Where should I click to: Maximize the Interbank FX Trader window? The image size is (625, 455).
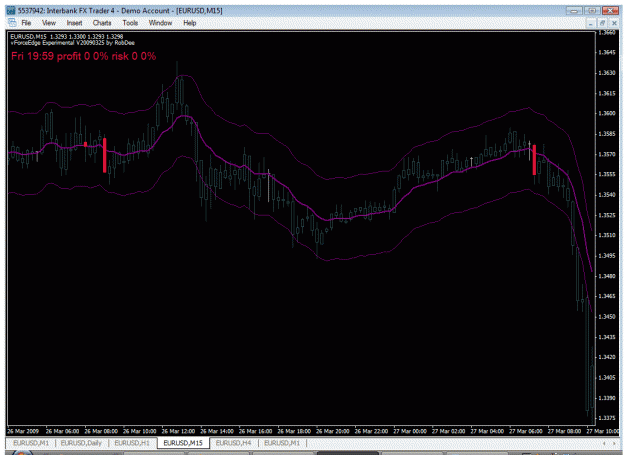click(x=592, y=10)
